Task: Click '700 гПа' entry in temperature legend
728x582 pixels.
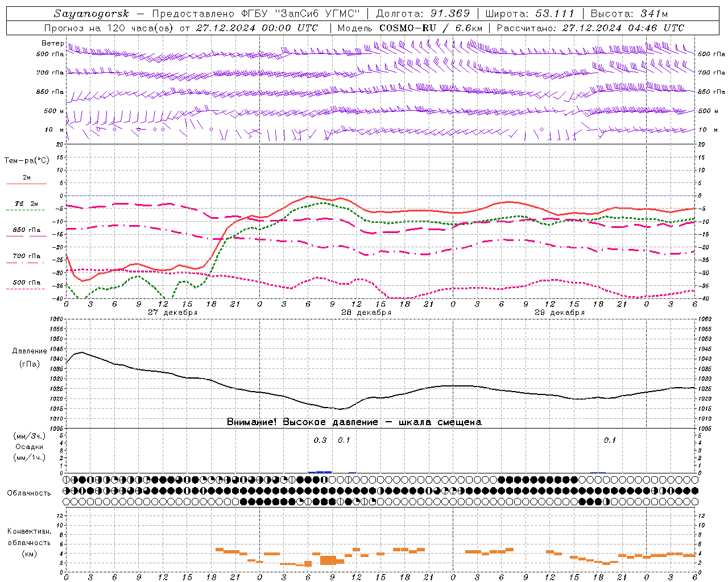Action: tap(27, 256)
